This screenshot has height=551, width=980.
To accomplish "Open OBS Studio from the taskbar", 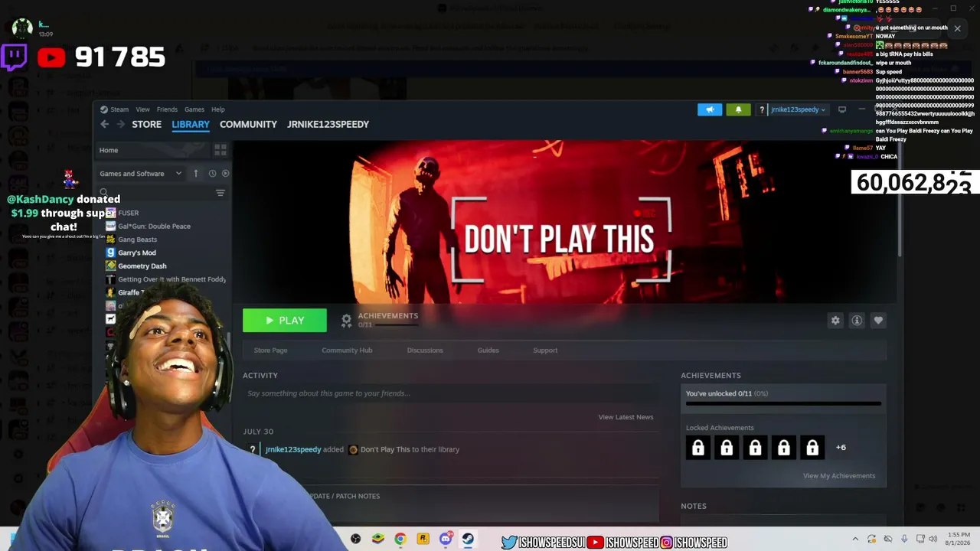I will pyautogui.click(x=356, y=540).
